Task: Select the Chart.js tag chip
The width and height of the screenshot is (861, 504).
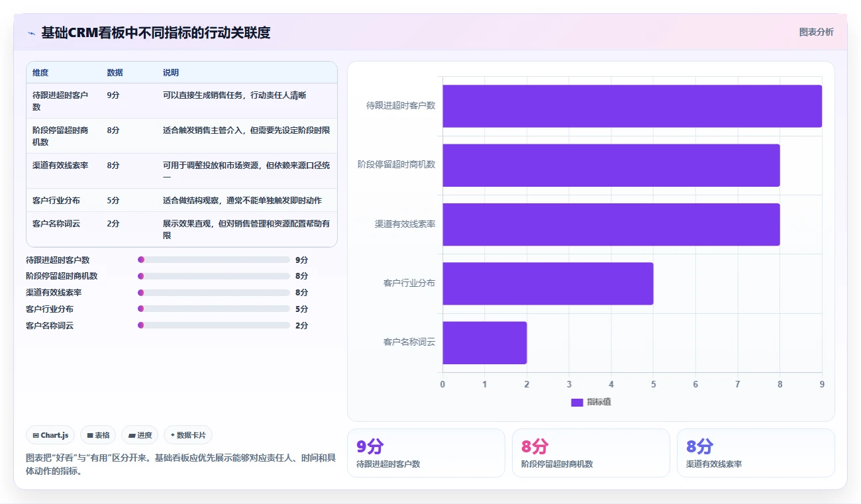Action: click(50, 435)
